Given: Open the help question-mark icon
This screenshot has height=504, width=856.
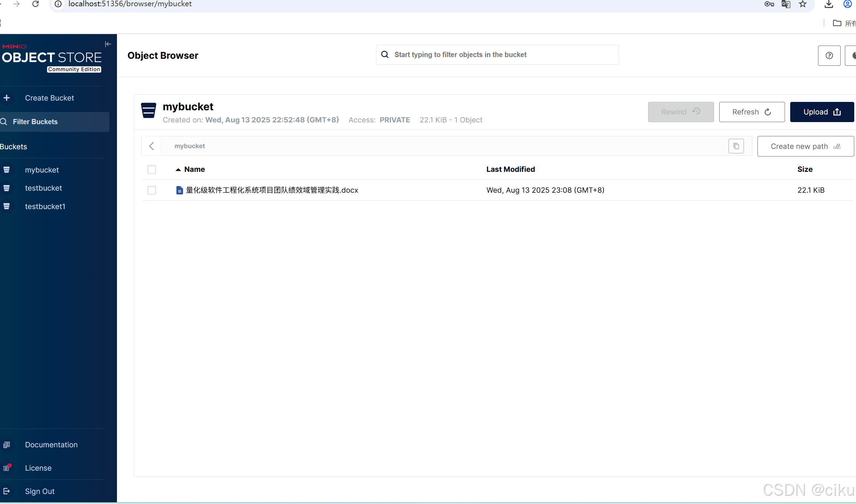Looking at the screenshot, I should click(x=829, y=56).
